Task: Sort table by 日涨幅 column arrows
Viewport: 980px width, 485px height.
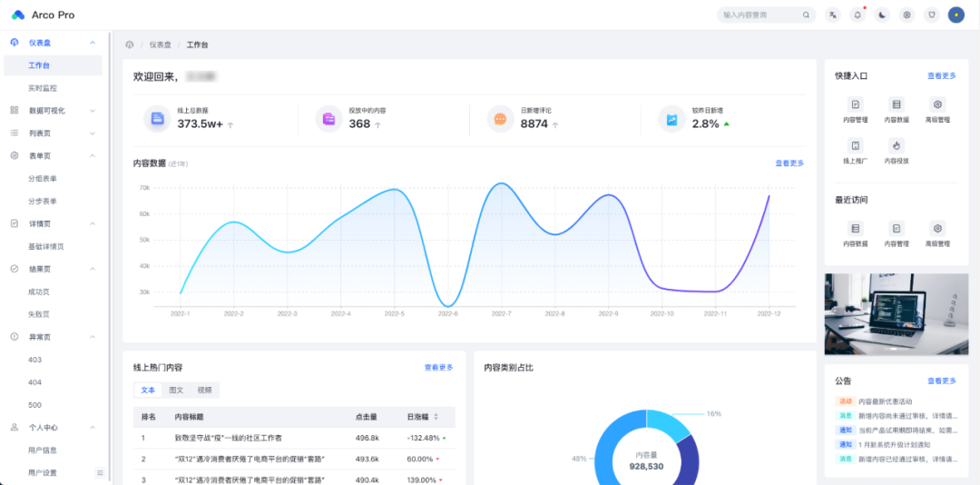Action: point(436,417)
